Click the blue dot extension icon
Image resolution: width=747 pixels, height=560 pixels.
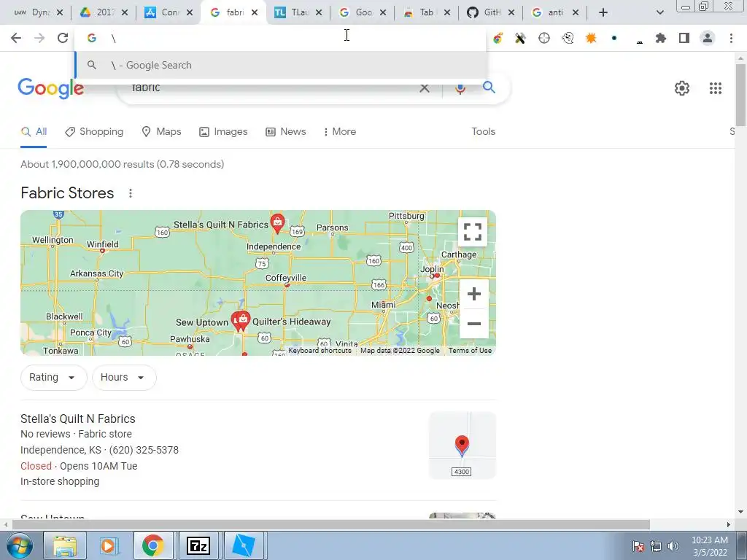click(614, 38)
